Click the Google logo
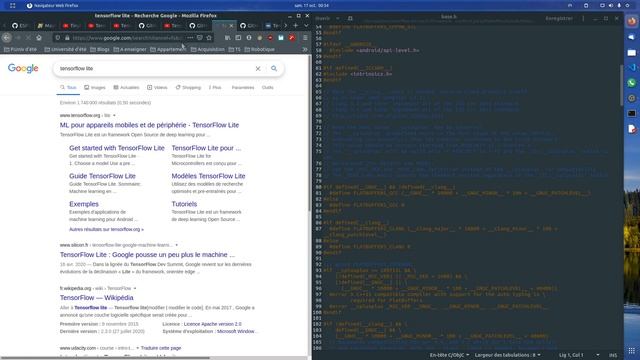The image size is (640, 360). point(23,68)
